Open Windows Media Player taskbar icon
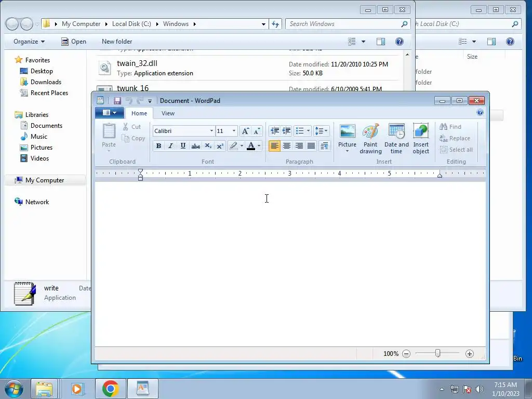Screen dimensions: 532x399 point(77,389)
